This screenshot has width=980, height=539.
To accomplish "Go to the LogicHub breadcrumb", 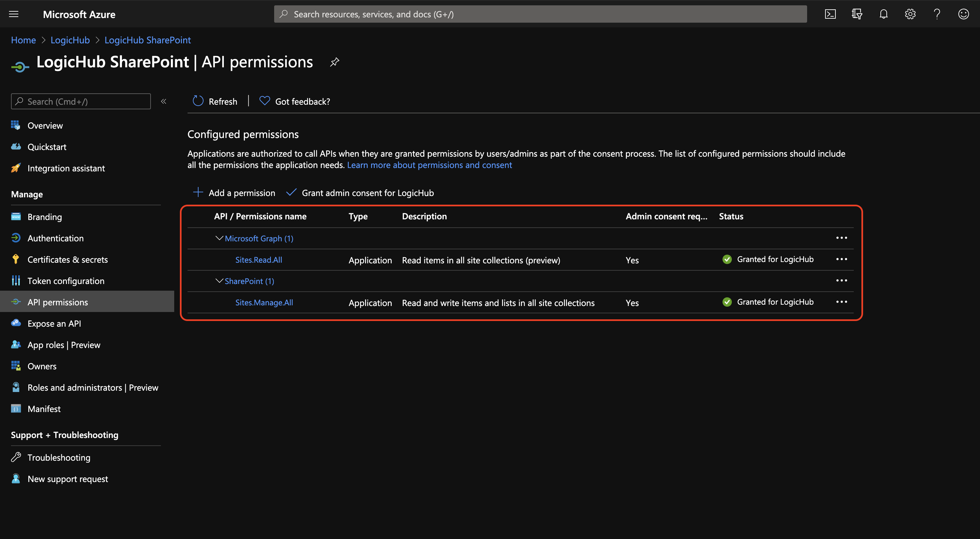I will click(70, 40).
